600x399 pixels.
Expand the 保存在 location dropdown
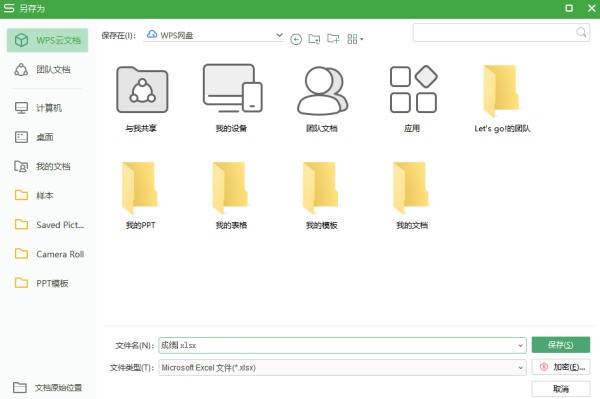[x=279, y=35]
